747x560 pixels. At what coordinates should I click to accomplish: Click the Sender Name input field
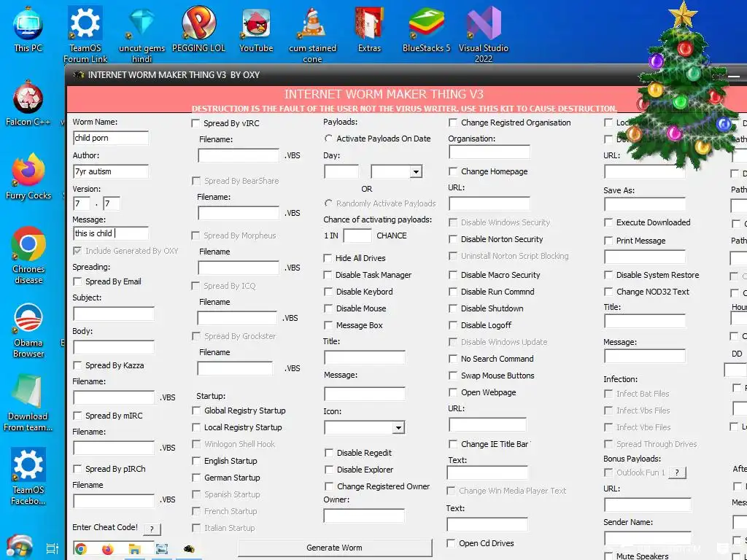(x=648, y=539)
